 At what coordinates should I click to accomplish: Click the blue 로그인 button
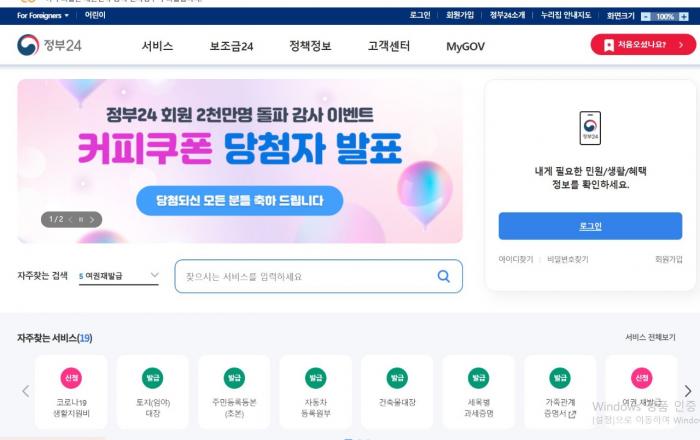pyautogui.click(x=590, y=226)
